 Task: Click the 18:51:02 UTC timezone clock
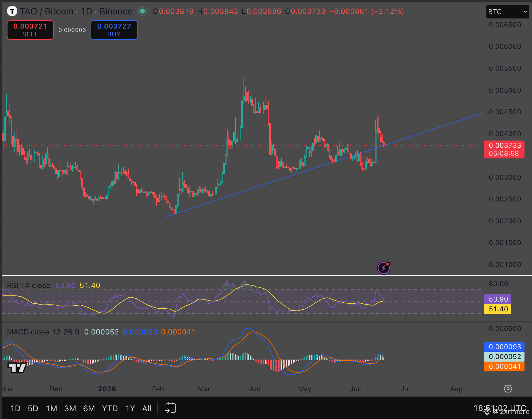click(x=500, y=408)
